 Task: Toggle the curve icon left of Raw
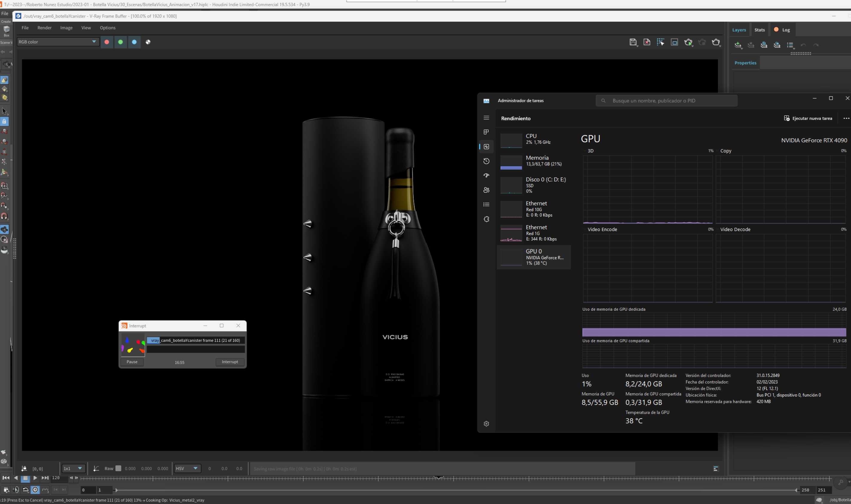coord(96,468)
